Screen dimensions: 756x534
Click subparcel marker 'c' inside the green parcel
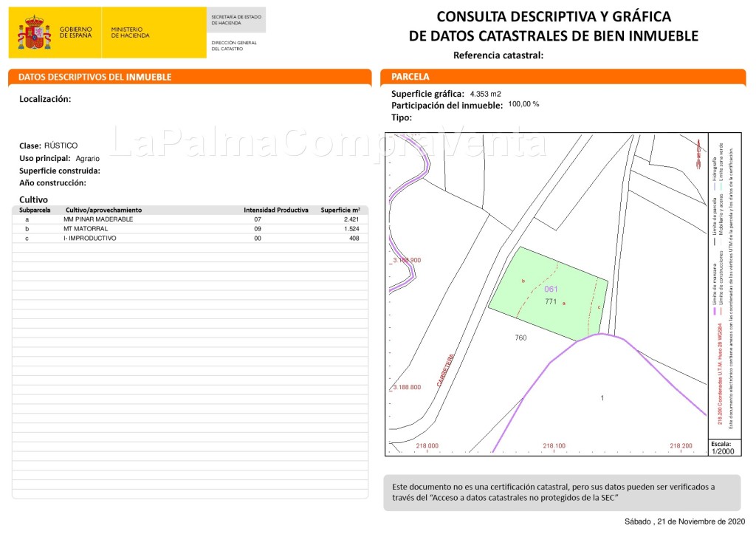coord(599,307)
